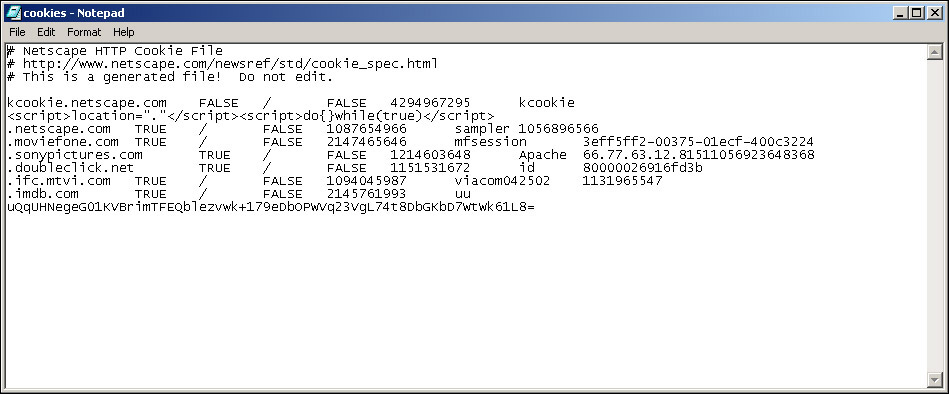
Task: Click on .moviefone.com domain text
Action: coord(63,142)
